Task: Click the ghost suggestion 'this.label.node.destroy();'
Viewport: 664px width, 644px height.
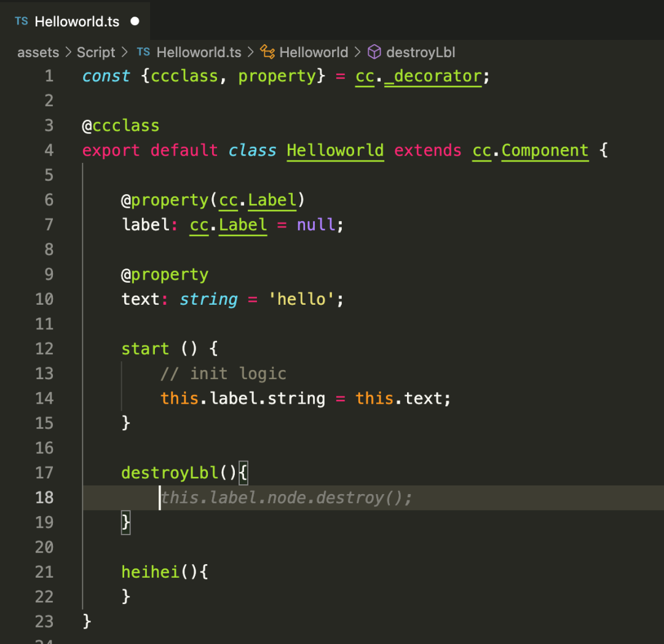Action: (287, 498)
